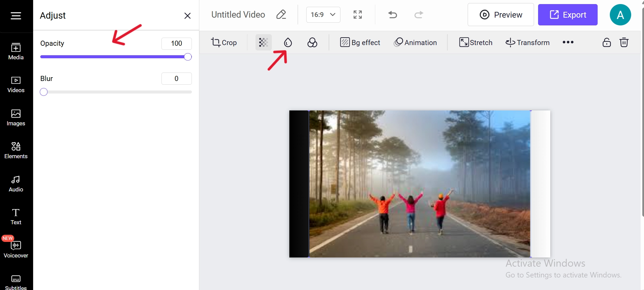Open the hamburger menu
Image resolution: width=644 pixels, height=290 pixels.
tap(16, 16)
